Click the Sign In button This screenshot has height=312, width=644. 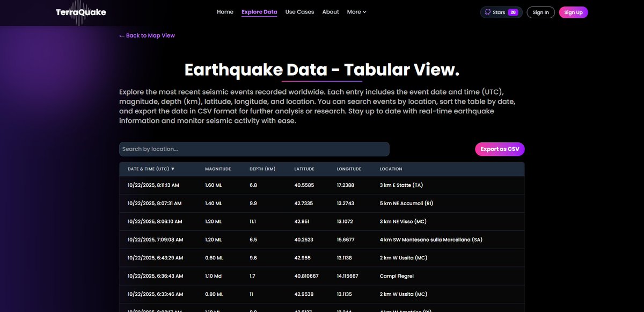pos(540,12)
